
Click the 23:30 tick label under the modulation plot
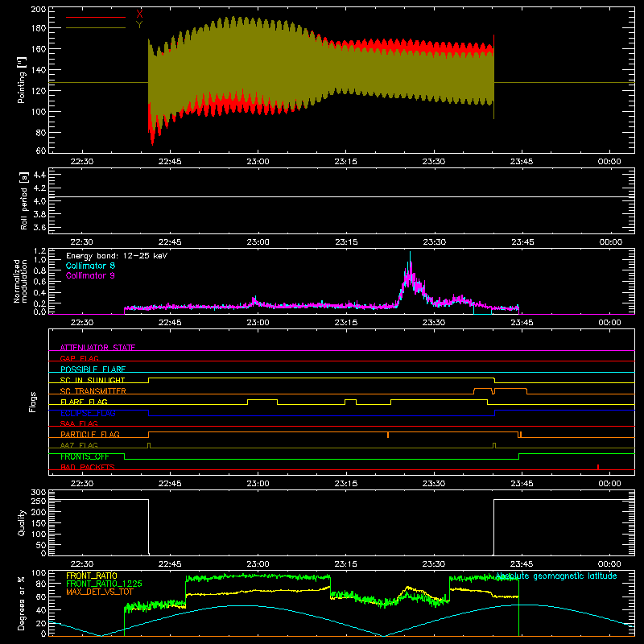pyautogui.click(x=434, y=323)
